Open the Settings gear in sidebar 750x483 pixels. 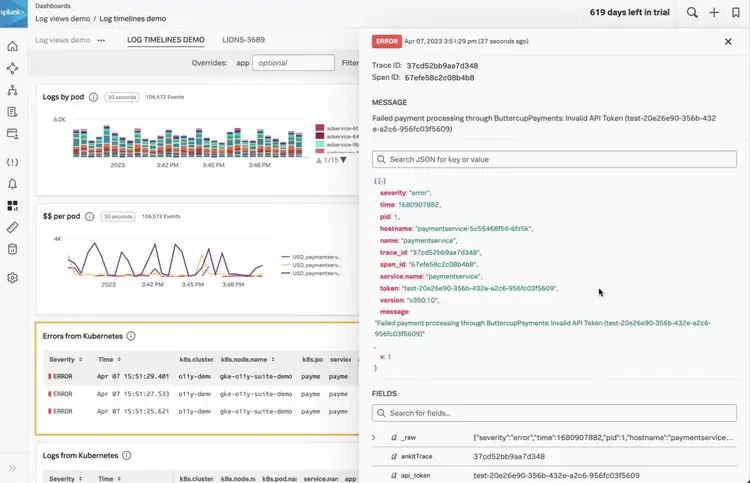click(x=12, y=277)
